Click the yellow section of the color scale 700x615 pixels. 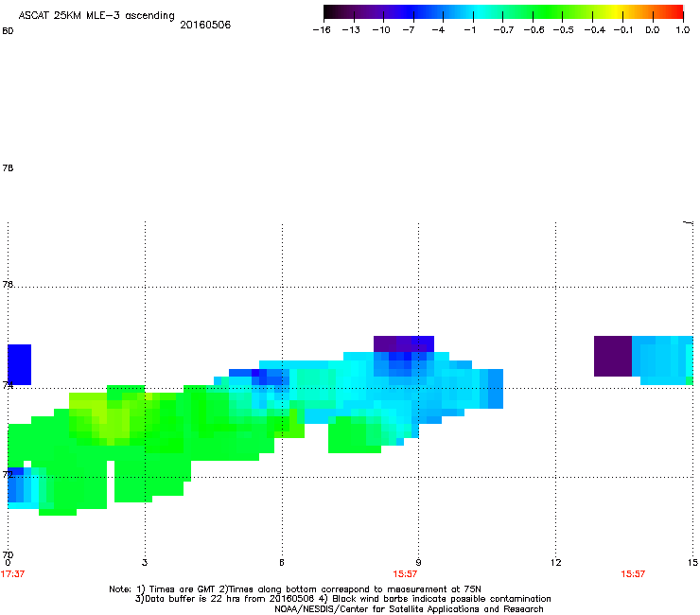tap(618, 12)
